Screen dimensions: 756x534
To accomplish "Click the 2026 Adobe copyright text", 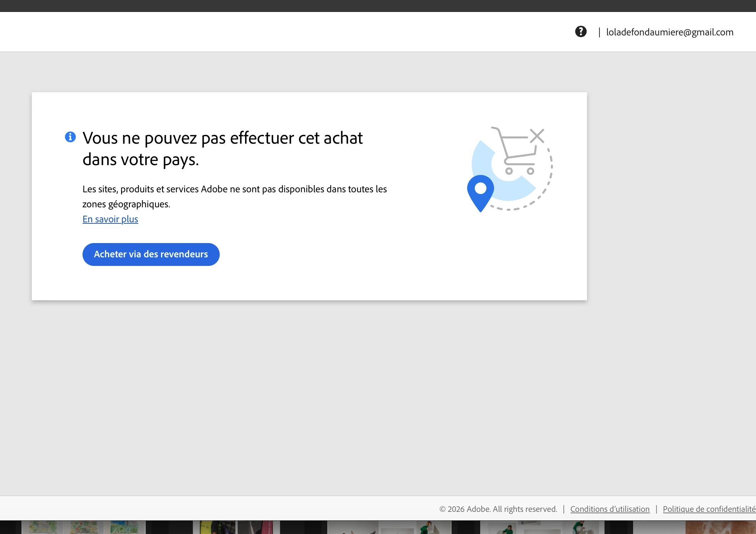I will click(x=498, y=509).
